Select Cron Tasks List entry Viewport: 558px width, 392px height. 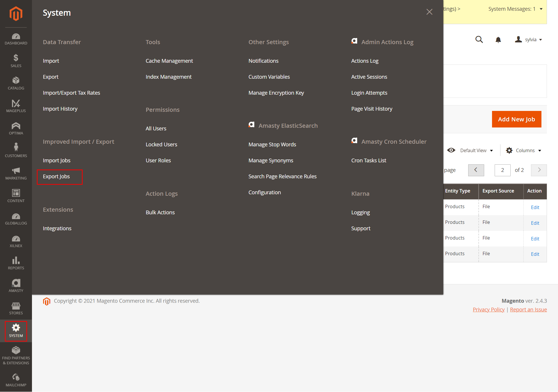pos(369,161)
